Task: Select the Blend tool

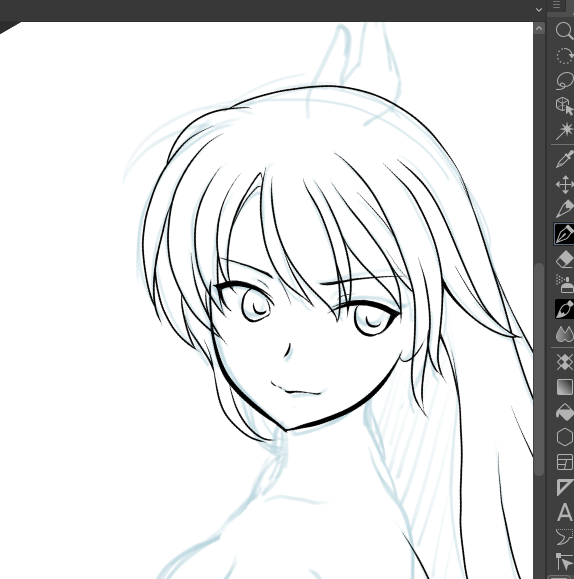Action: point(565,334)
